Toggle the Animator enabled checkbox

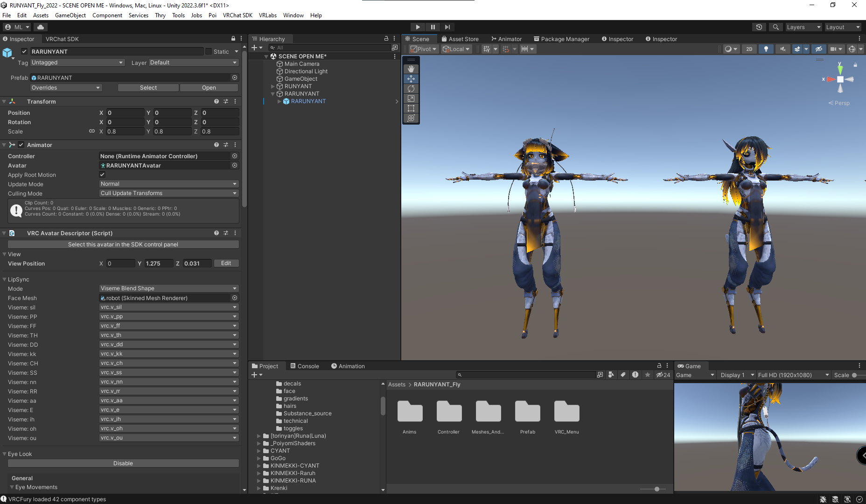pos(21,145)
